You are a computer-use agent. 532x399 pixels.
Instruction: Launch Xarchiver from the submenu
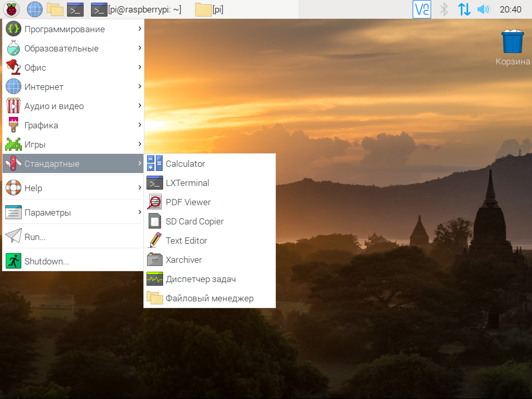[210, 260]
